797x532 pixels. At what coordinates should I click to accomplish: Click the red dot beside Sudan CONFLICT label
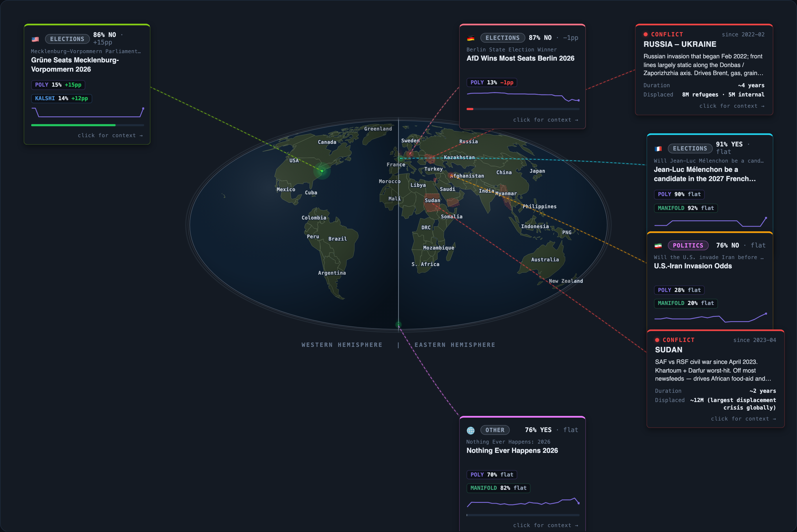pos(657,340)
